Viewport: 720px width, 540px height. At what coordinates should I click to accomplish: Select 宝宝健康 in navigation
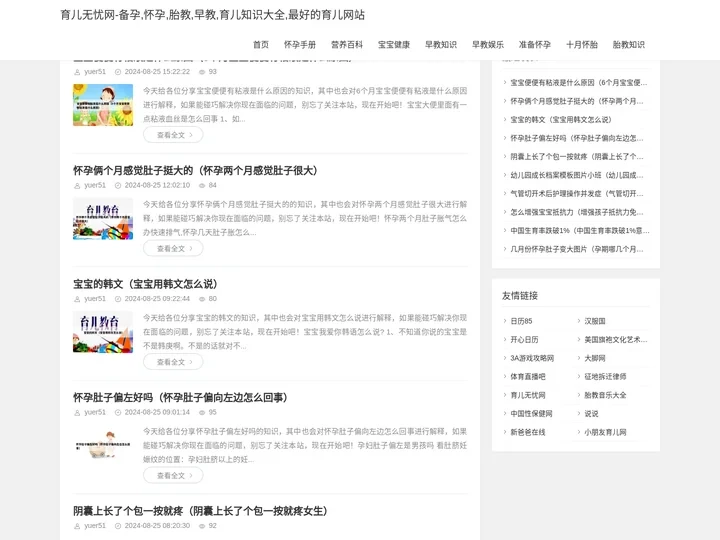coord(394,45)
